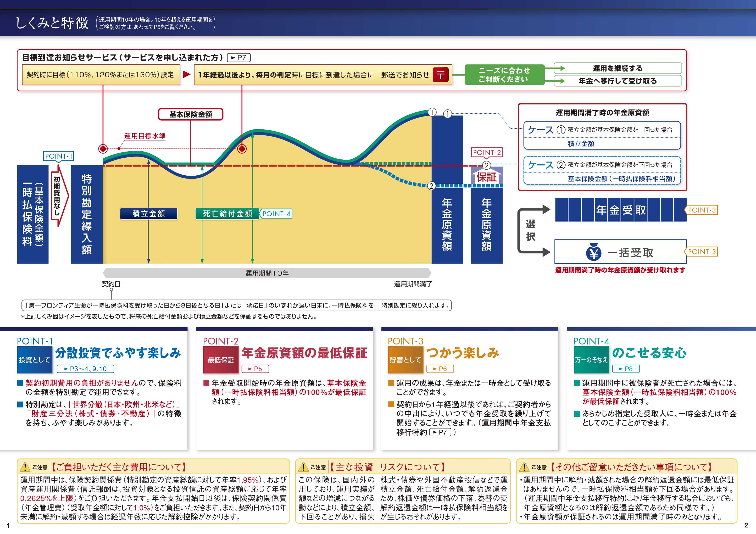
Task: Open the P7 reference beside 目標到達お知らせサービス
Action: (239, 58)
